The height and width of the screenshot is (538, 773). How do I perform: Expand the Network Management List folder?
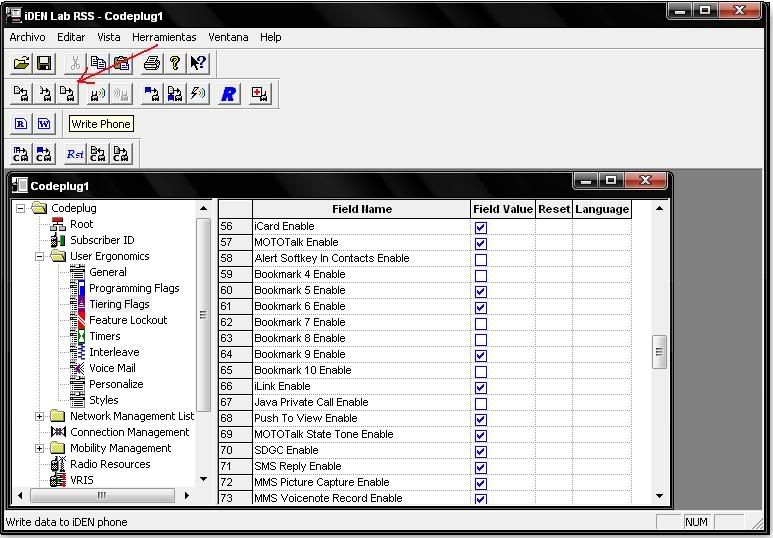(x=39, y=417)
